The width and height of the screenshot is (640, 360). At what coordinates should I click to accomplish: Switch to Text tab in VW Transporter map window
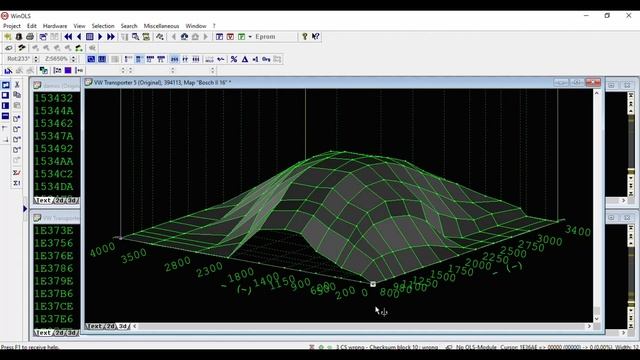point(94,326)
